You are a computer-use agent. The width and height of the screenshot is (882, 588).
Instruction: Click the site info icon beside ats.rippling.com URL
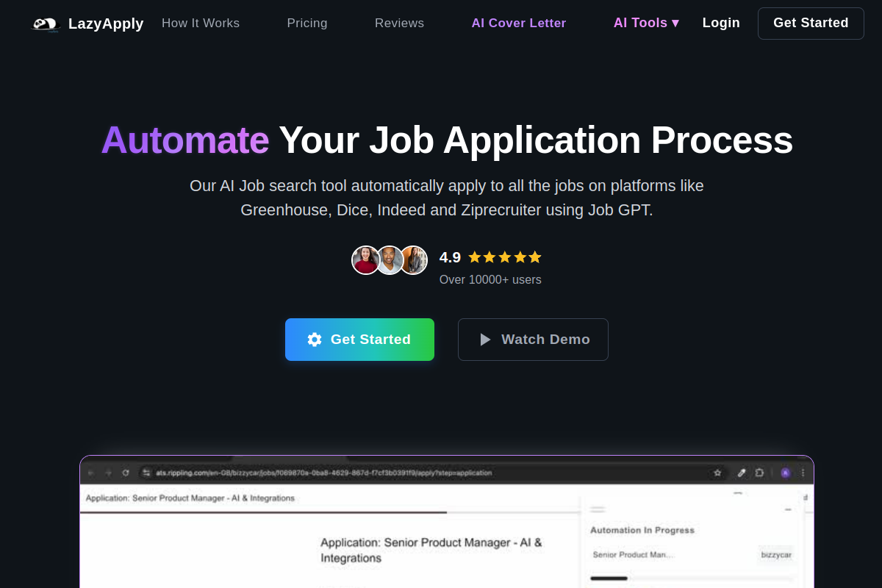click(x=146, y=473)
